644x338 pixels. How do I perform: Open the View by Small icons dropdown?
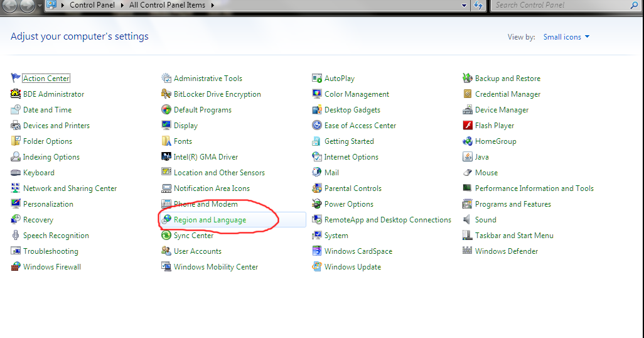[x=566, y=37]
